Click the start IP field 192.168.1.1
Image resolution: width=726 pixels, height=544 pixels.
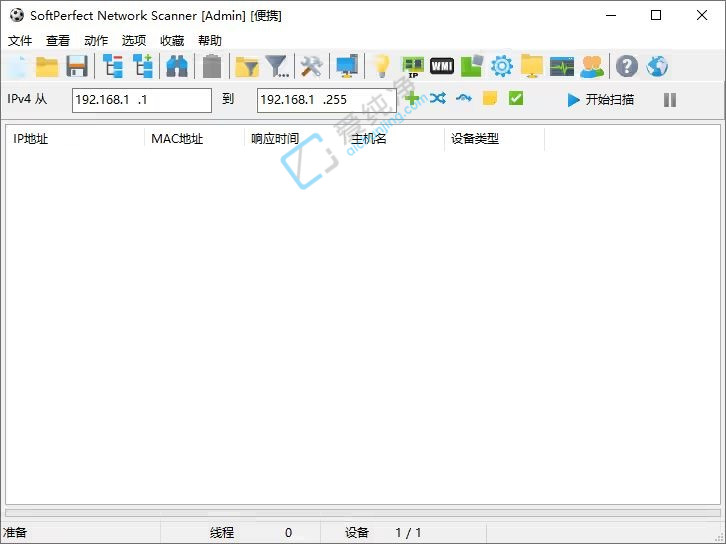click(142, 100)
